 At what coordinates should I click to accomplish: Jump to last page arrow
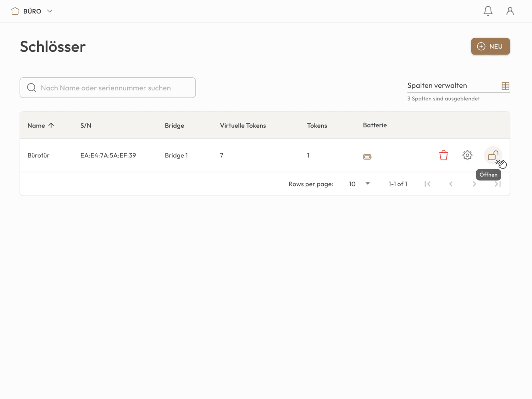pos(497,184)
